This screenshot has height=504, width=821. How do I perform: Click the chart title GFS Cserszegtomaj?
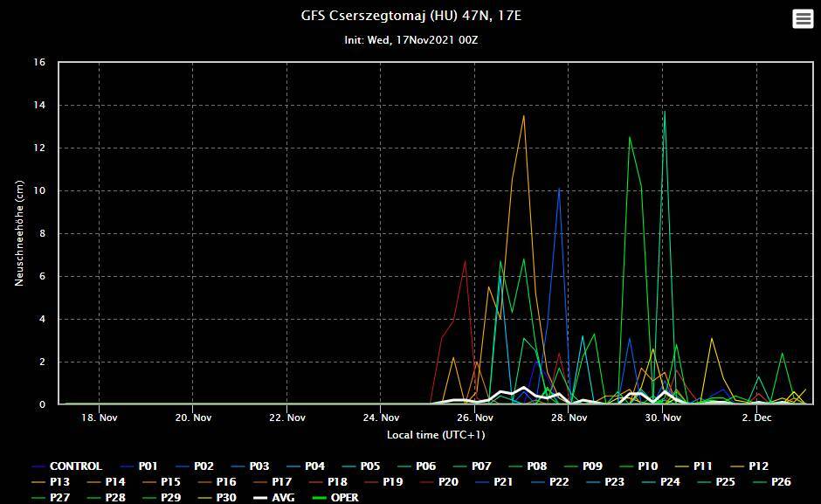[x=410, y=17]
